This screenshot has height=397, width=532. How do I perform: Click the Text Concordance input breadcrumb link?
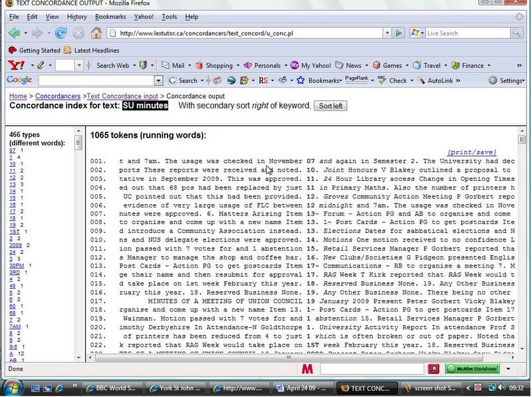tap(122, 96)
